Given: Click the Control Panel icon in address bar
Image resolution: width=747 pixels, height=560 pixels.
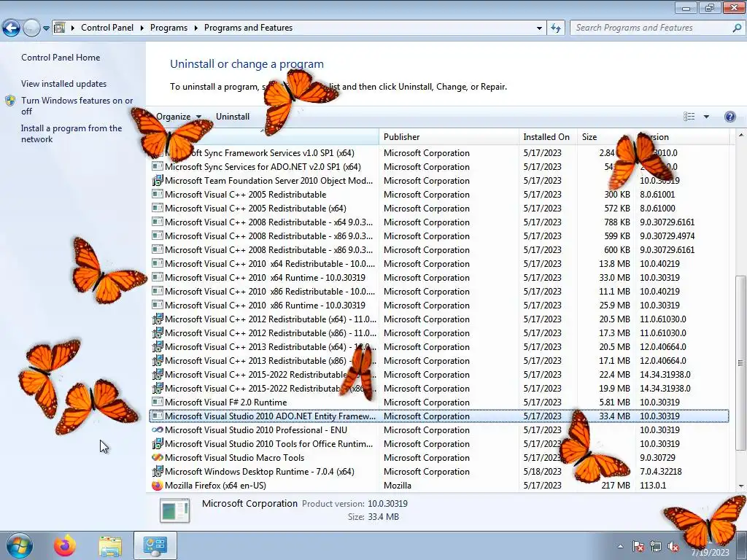Looking at the screenshot, I should [x=60, y=28].
